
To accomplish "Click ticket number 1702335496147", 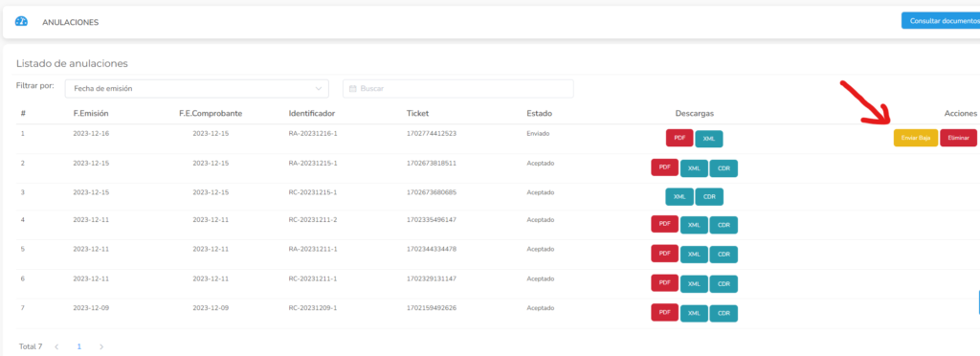I will pyautogui.click(x=432, y=220).
